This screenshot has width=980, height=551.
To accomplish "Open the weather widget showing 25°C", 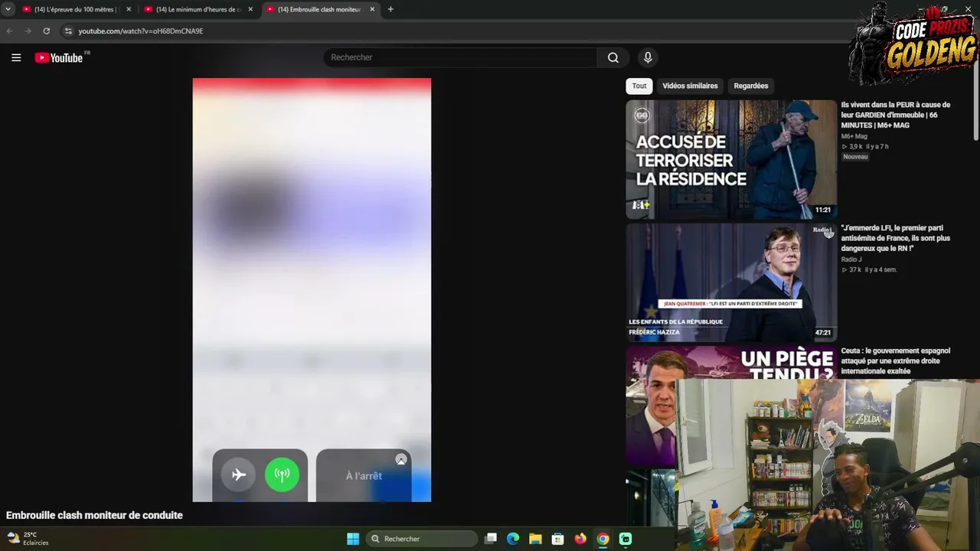I will [x=28, y=539].
